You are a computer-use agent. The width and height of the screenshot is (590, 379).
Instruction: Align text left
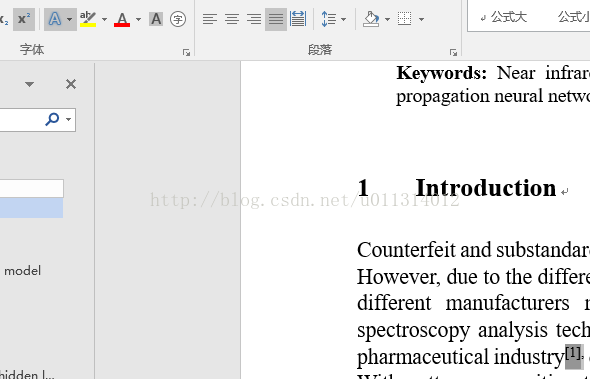point(210,19)
